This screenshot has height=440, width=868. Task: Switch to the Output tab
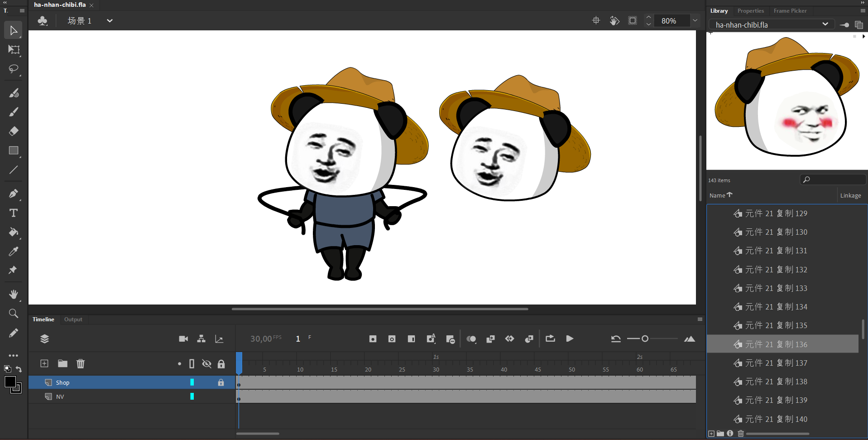coord(73,319)
